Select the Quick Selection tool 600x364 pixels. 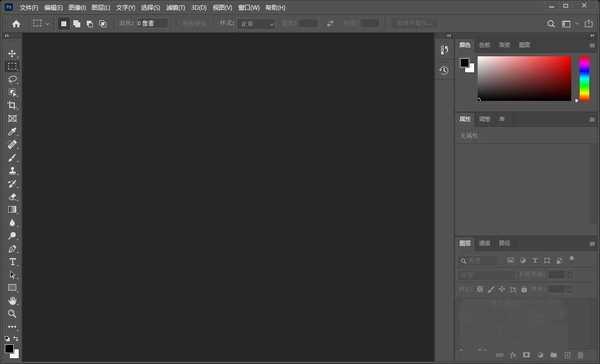pos(12,92)
